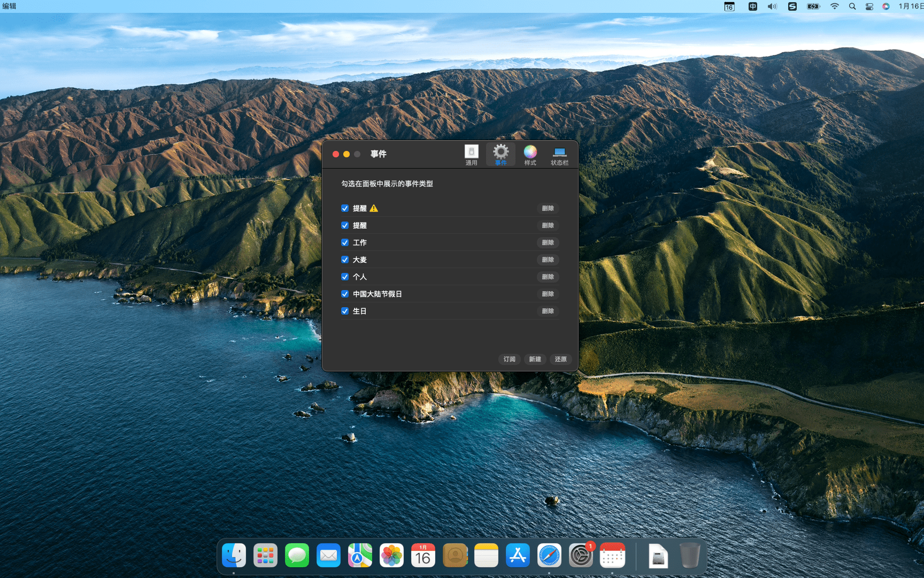
Task: Open Messages from the Dock
Action: click(297, 556)
